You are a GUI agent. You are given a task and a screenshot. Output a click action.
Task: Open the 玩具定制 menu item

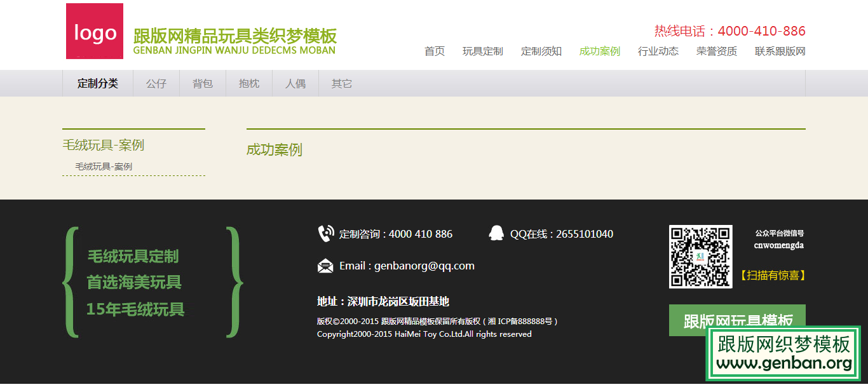482,51
